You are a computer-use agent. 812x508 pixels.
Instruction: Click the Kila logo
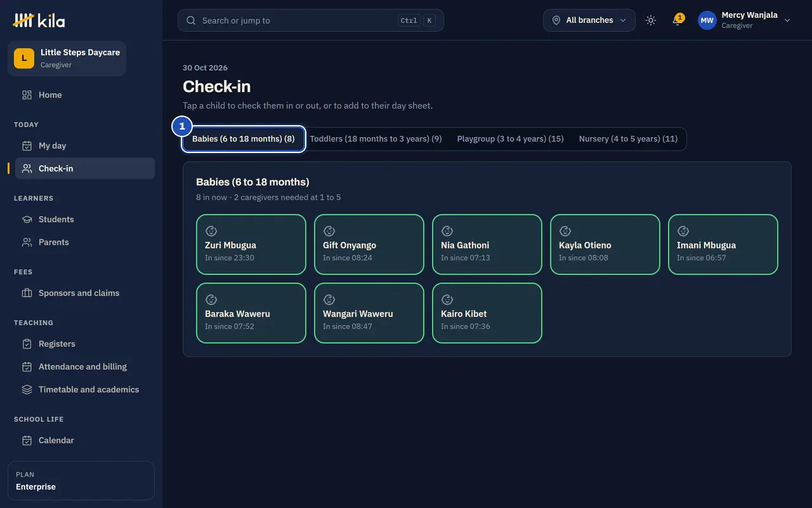39,20
